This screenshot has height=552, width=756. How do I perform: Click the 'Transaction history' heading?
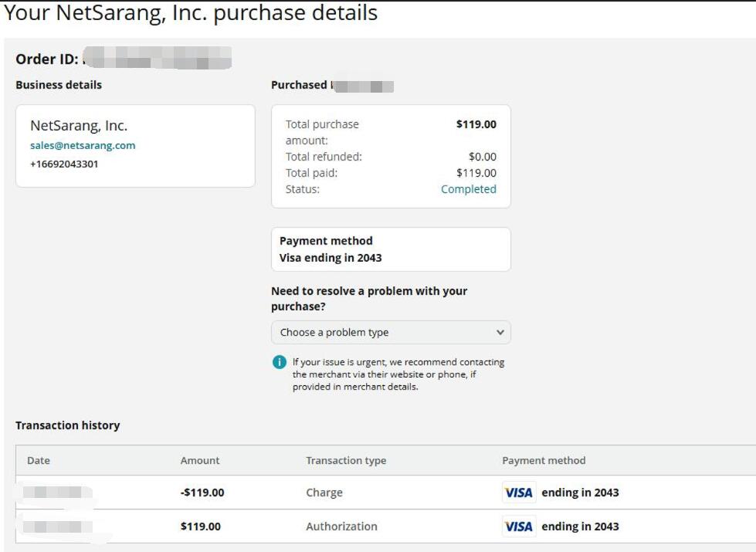(x=67, y=425)
